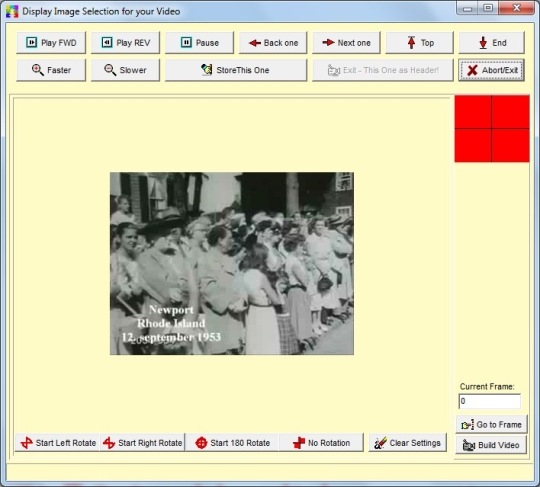Viewport: 540px width, 487px height.
Task: Pause the image playback
Action: 199,43
